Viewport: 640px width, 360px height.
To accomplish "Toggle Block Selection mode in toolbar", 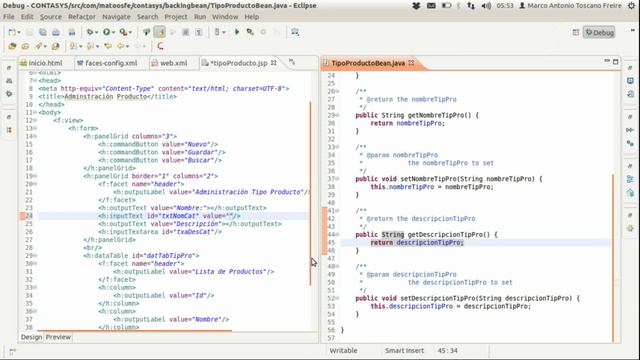I will pos(185,32).
